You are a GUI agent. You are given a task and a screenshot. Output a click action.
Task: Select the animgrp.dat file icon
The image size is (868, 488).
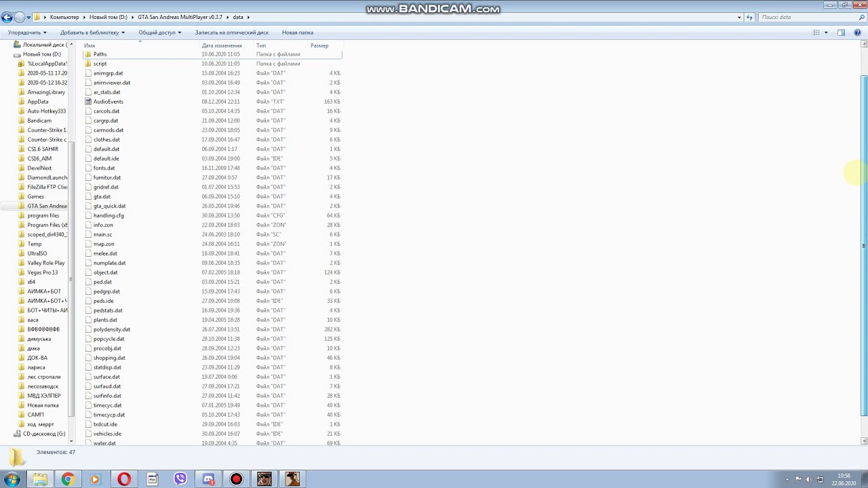click(x=88, y=73)
